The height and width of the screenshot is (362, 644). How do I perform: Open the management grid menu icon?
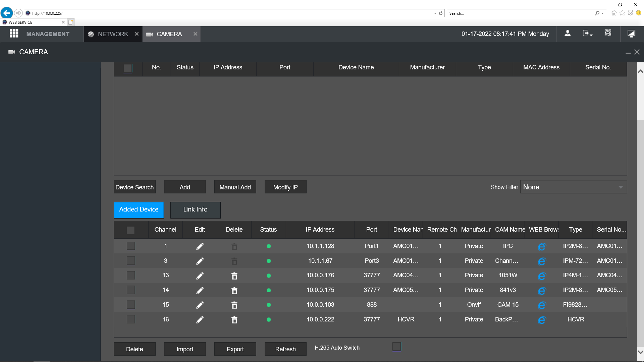coord(14,34)
